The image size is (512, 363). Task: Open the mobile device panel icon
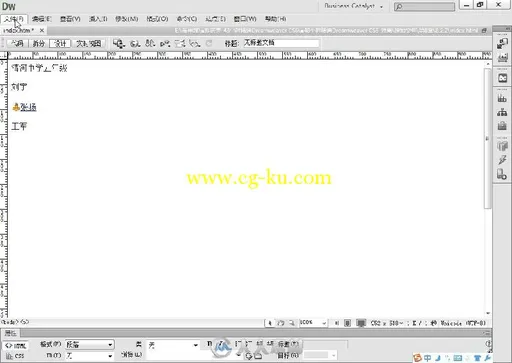pos(502,174)
